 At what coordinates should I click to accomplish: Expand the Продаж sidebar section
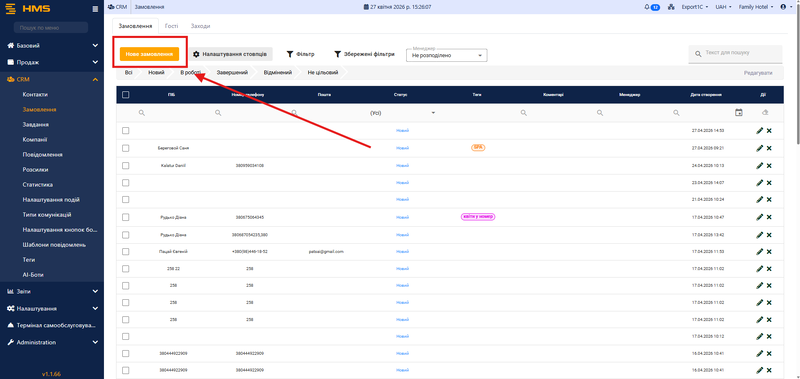52,62
